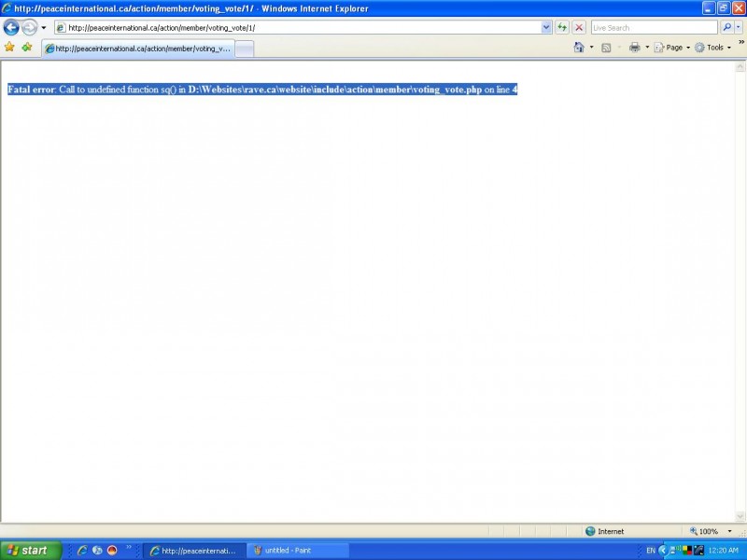The image size is (747, 560).
Task: Open the address bar history dropdown
Action: point(546,27)
